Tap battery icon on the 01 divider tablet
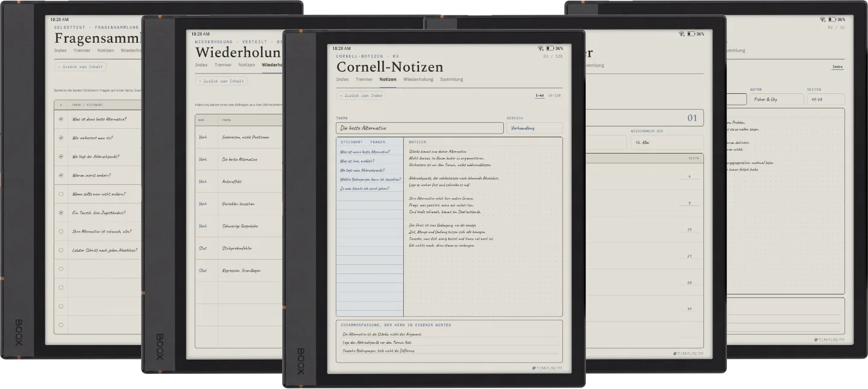The image size is (868, 389). click(691, 34)
